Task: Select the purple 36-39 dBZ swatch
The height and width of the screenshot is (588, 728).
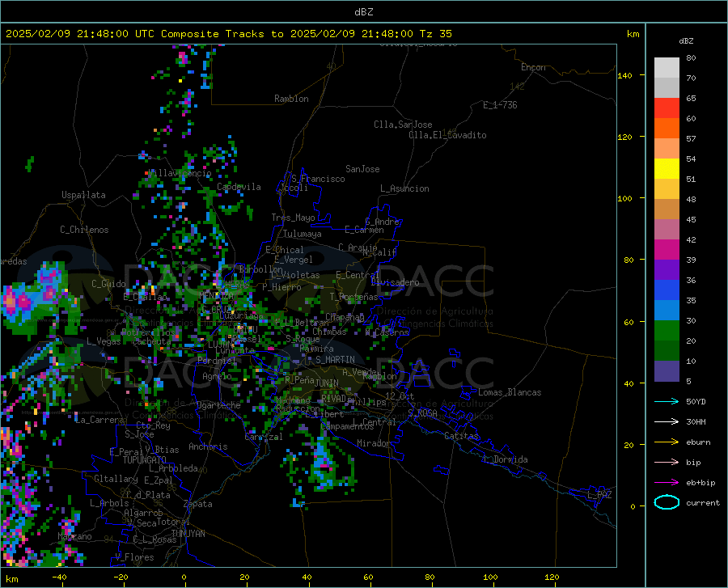Action: coord(667,270)
